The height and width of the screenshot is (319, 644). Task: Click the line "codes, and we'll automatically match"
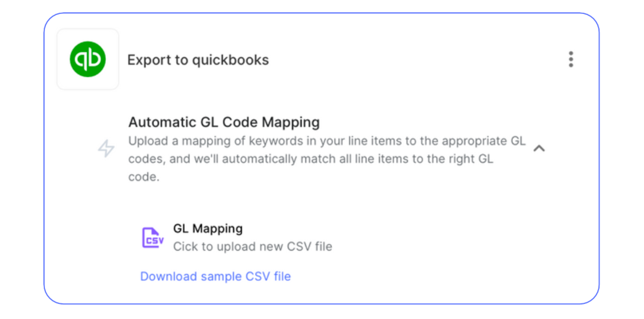[311, 159]
